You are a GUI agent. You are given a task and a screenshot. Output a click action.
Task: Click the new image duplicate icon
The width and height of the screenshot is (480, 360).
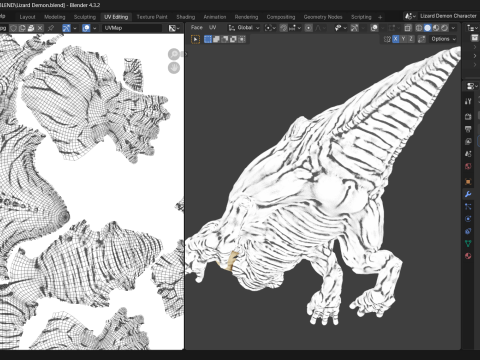click(22, 28)
